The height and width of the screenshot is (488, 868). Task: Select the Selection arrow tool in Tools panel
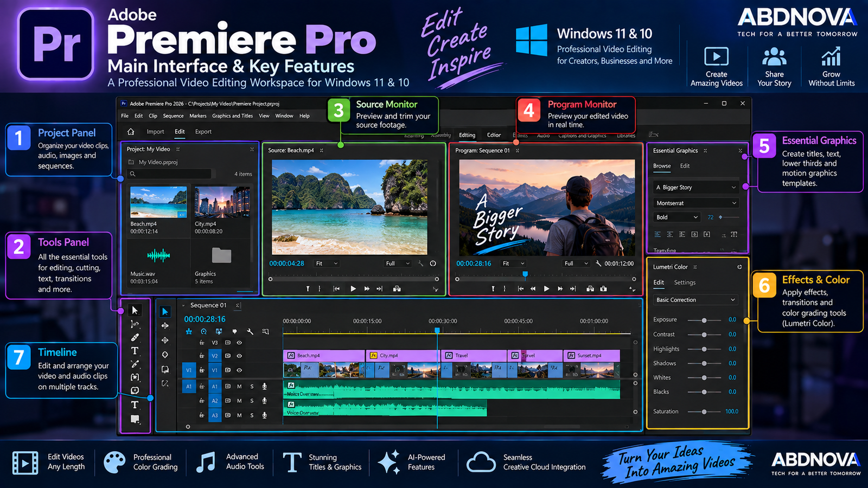coord(135,310)
